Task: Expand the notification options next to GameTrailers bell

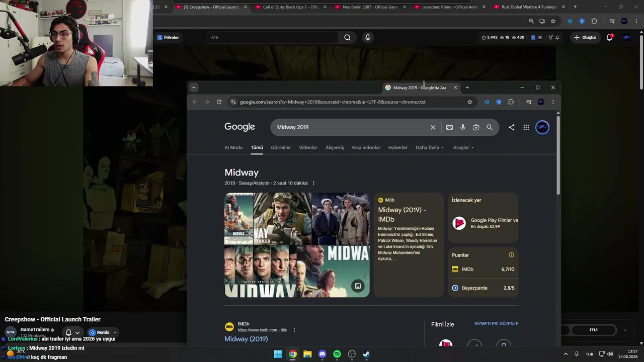Action: 77,333
